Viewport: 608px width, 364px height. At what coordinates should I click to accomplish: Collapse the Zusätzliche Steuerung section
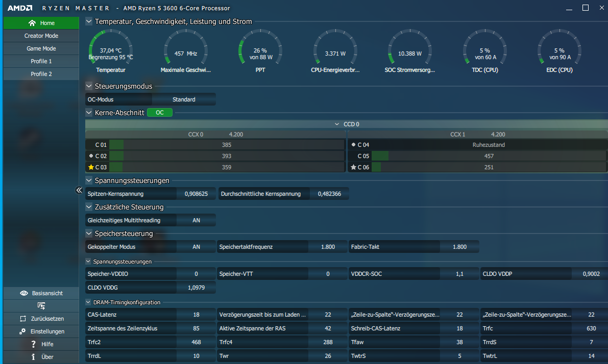tap(89, 207)
